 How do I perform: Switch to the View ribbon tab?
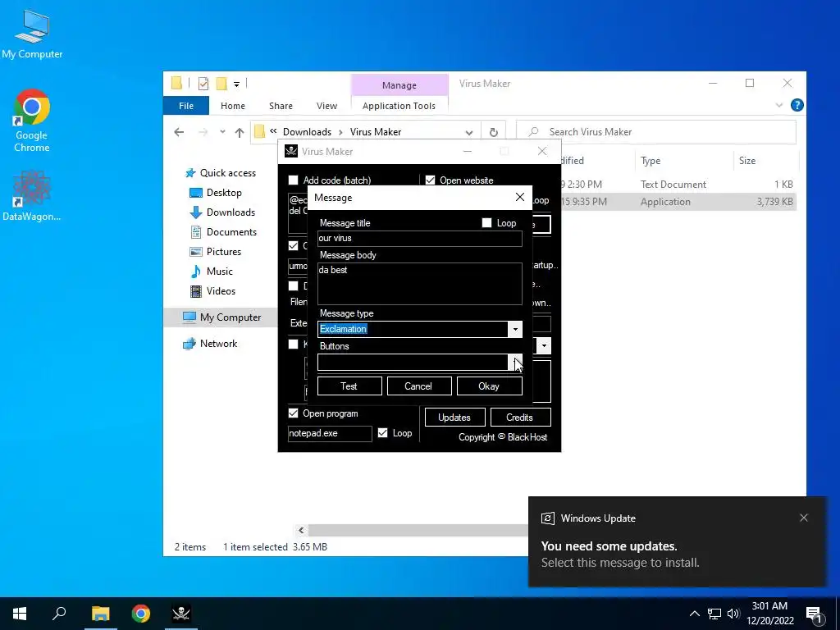326,106
